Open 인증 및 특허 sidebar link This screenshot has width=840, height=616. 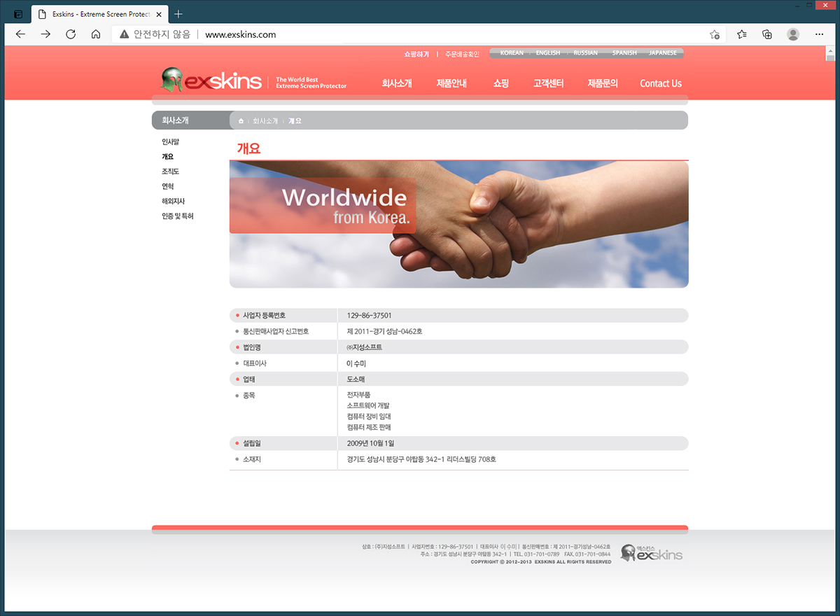[x=177, y=216]
